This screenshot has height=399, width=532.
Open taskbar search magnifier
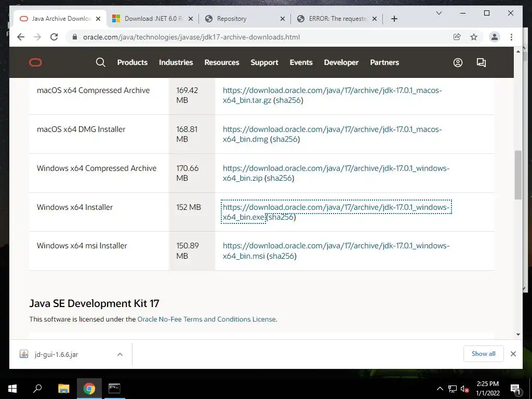coord(37,389)
